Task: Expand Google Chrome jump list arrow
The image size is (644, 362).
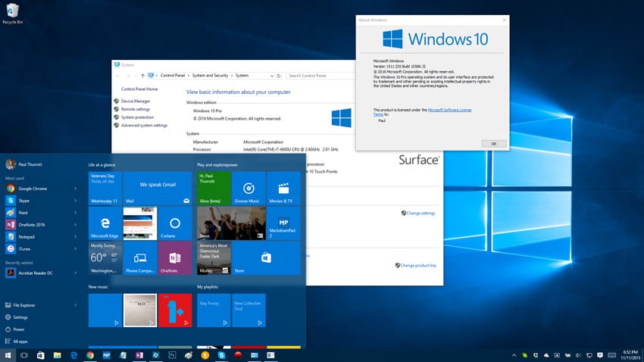Action: [76, 189]
